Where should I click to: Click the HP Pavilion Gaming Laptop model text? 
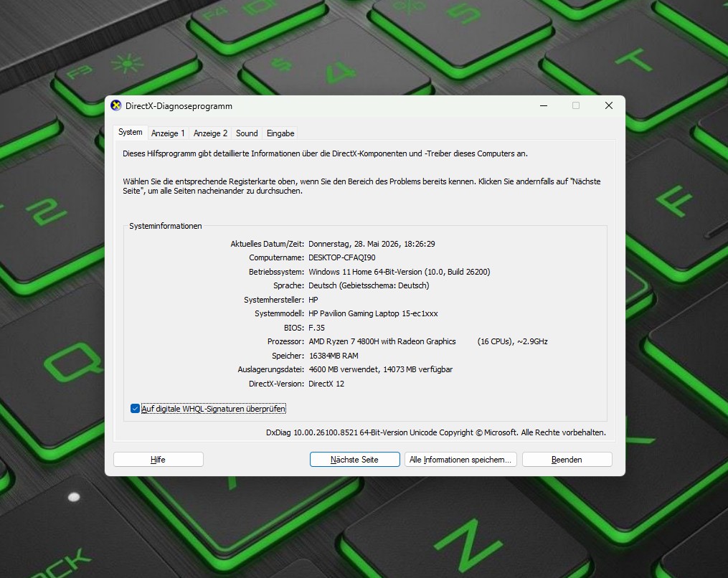(x=373, y=314)
